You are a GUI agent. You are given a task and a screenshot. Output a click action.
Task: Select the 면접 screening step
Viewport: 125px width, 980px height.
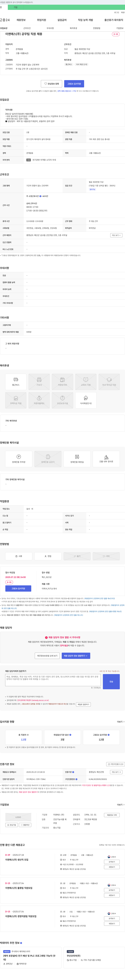pos(48,556)
